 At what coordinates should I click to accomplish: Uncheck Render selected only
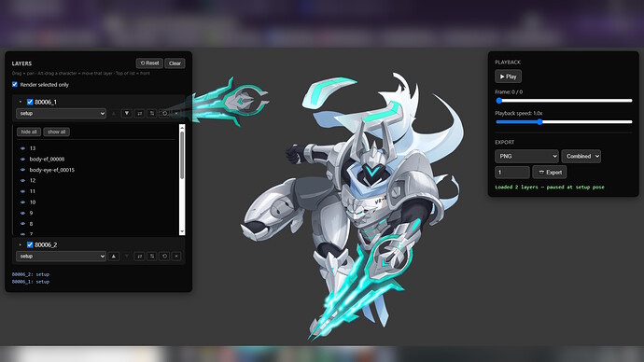tap(15, 84)
